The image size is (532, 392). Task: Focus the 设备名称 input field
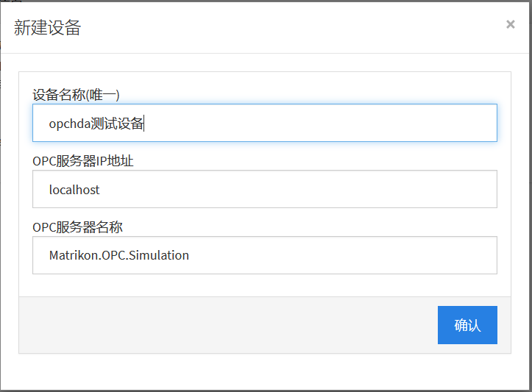264,123
